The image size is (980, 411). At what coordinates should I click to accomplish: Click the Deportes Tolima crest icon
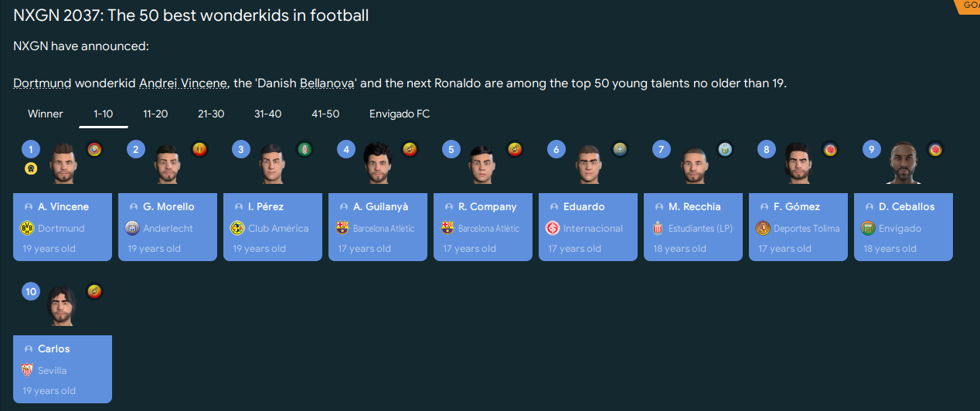tap(762, 228)
